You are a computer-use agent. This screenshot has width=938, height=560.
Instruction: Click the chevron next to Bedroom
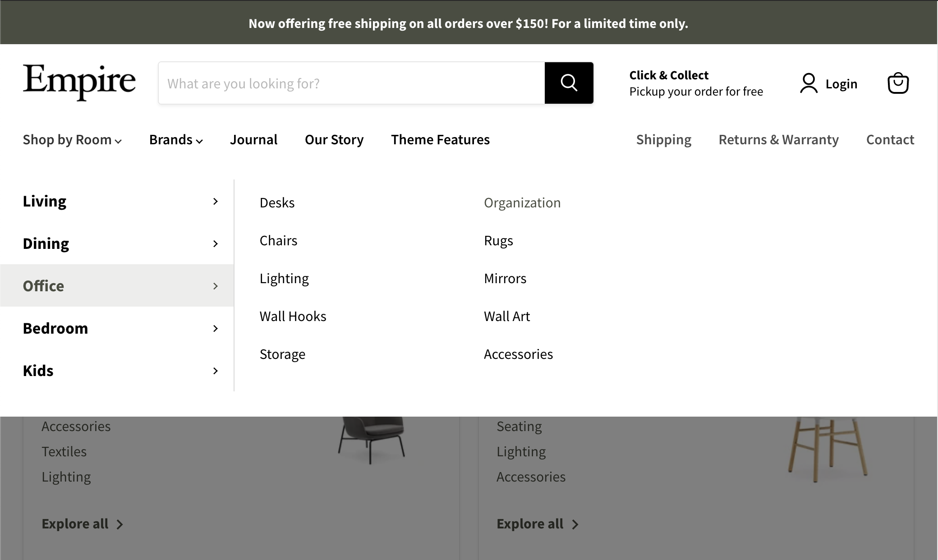216,328
